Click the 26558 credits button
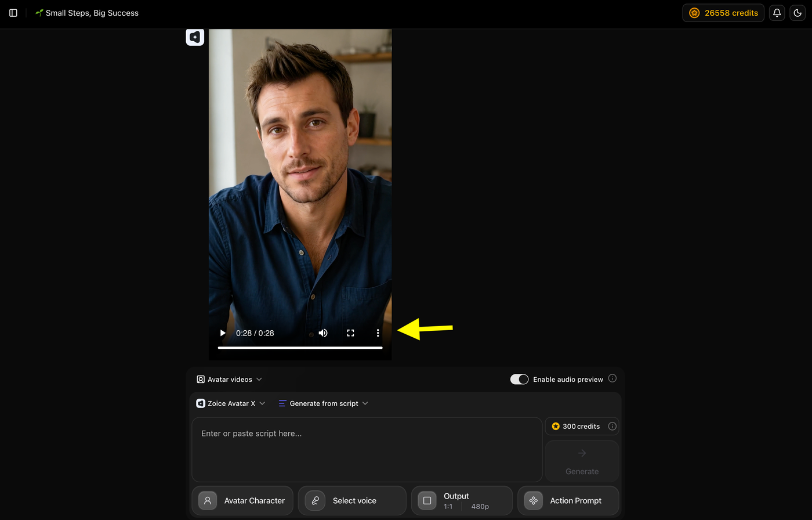This screenshot has width=812, height=520. 723,13
